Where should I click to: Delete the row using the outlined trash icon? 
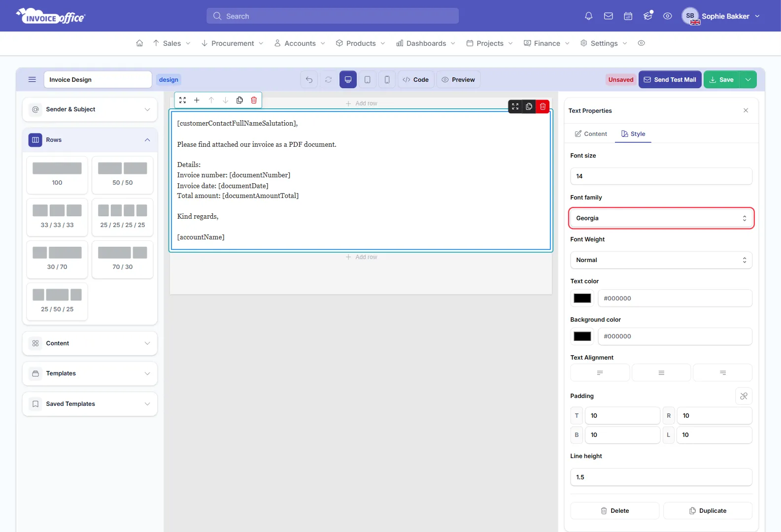[x=254, y=100]
